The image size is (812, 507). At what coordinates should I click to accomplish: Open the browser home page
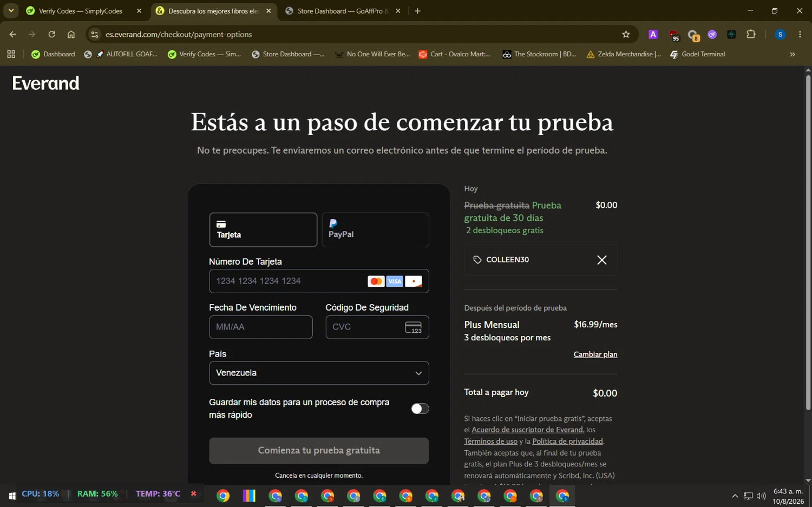point(71,34)
